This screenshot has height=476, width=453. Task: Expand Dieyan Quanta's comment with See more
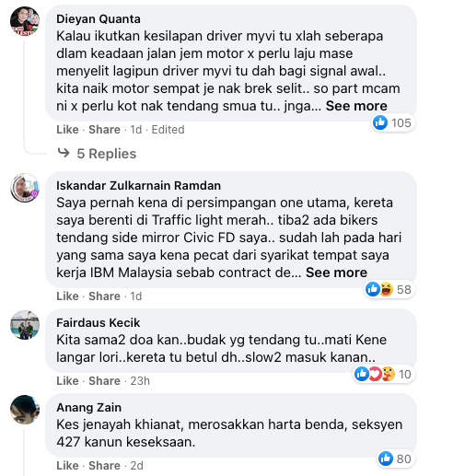(356, 106)
